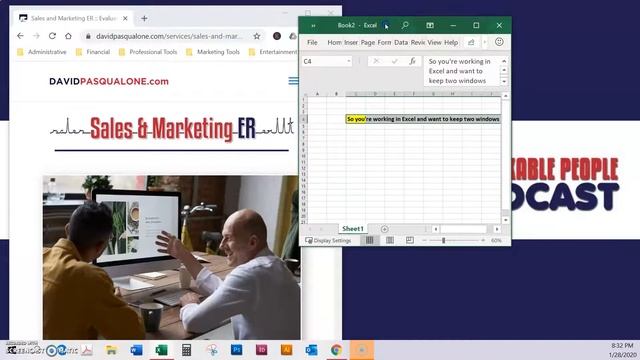Click the Name Box showing C4
The height and width of the screenshot is (360, 640).
tap(327, 61)
